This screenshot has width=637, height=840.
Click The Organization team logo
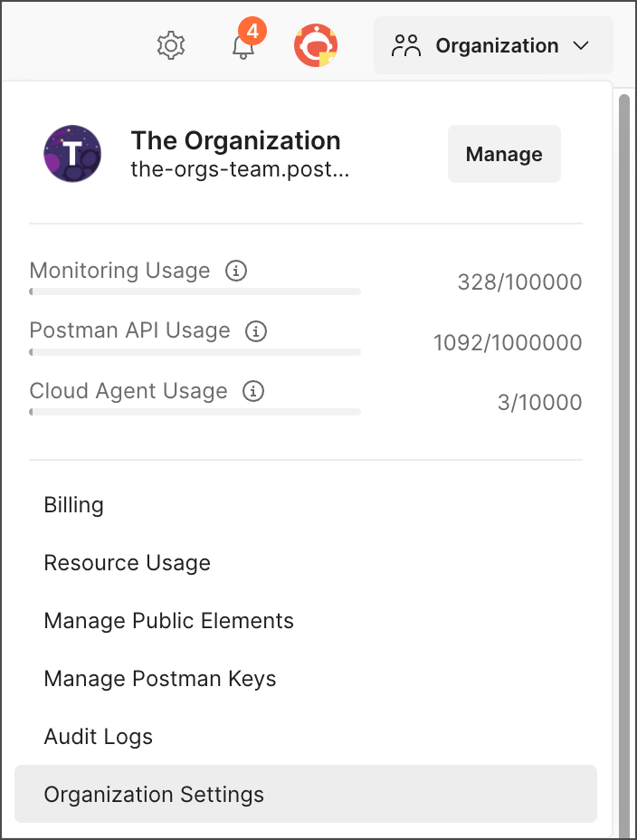click(x=72, y=154)
